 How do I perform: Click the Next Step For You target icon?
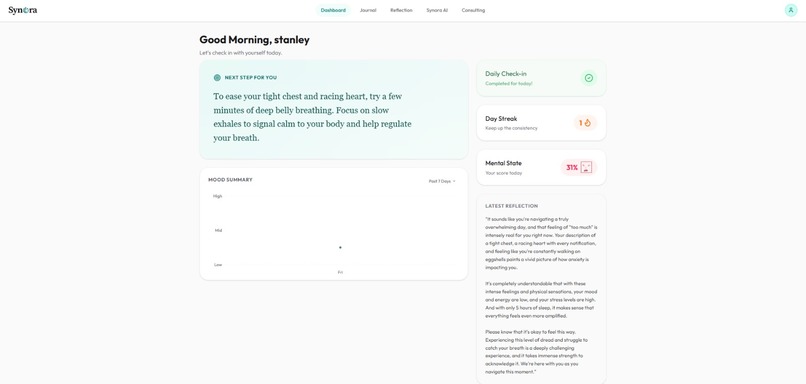217,78
